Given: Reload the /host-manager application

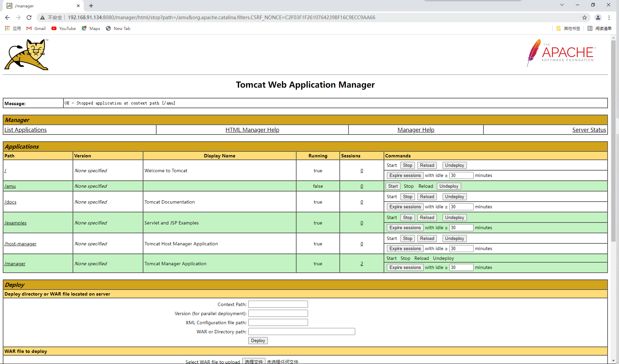Looking at the screenshot, I should tap(427, 238).
